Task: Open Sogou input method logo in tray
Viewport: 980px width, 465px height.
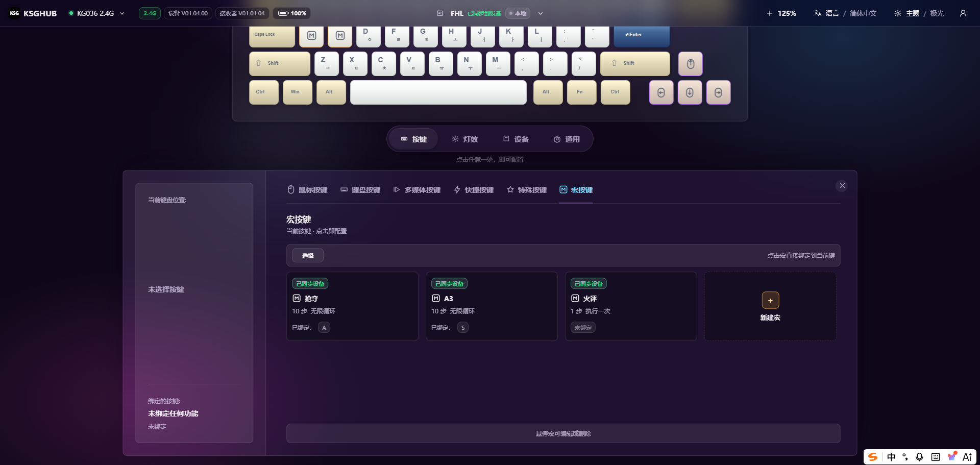Action: tap(873, 457)
